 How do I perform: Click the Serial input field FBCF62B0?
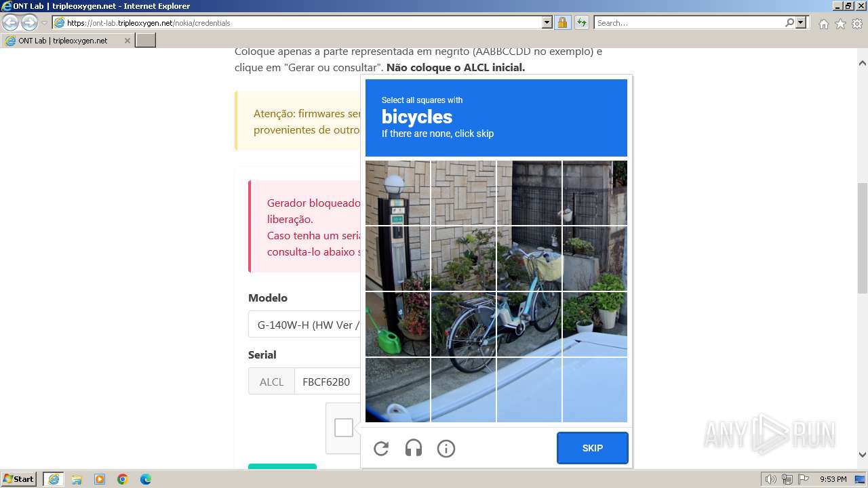coord(328,382)
